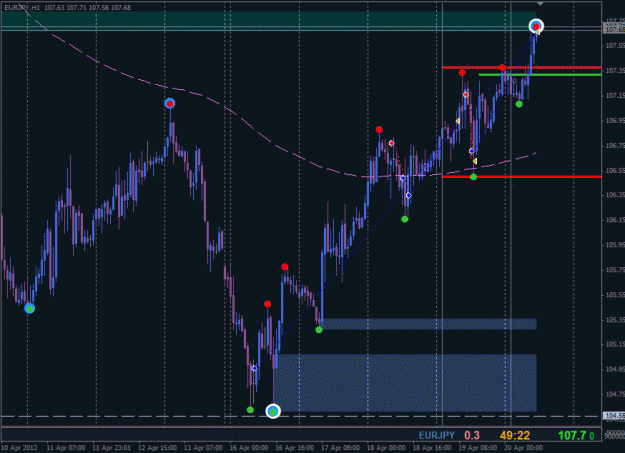
Task: Click the 104.75 price scale label
Action: (x=615, y=394)
